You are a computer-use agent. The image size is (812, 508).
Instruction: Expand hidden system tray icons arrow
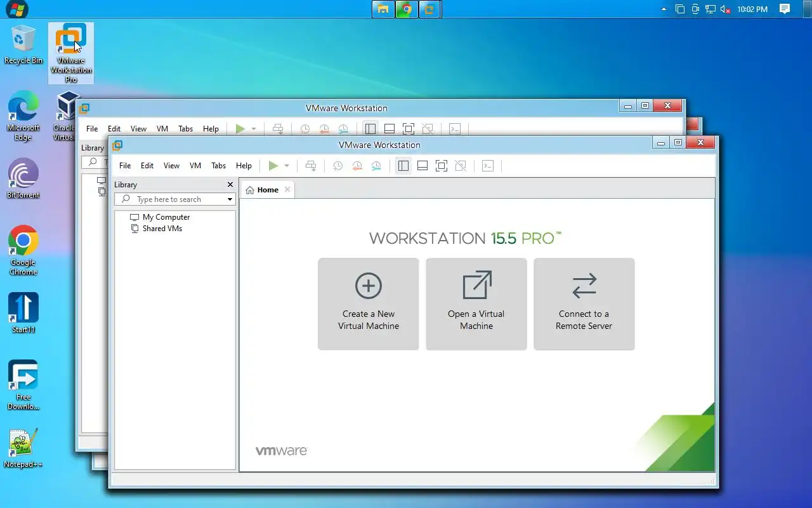click(x=664, y=9)
